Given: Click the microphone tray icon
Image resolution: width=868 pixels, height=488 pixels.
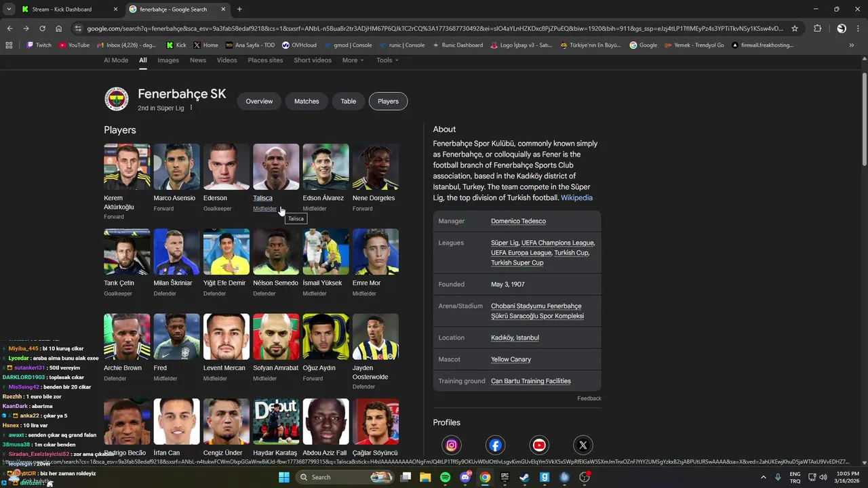Looking at the screenshot, I should (778, 477).
